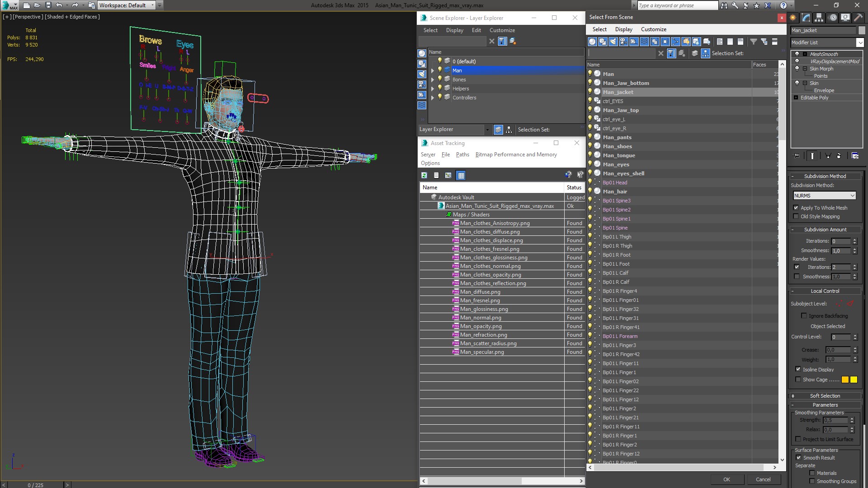Screen dimensions: 868x488
Task: Select the VRayDisplacementMod icon
Action: coord(797,61)
